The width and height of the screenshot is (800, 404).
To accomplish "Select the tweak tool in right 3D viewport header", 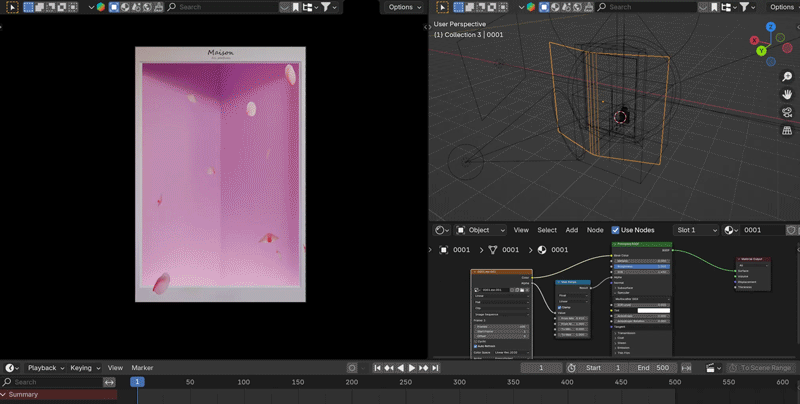I will point(443,7).
